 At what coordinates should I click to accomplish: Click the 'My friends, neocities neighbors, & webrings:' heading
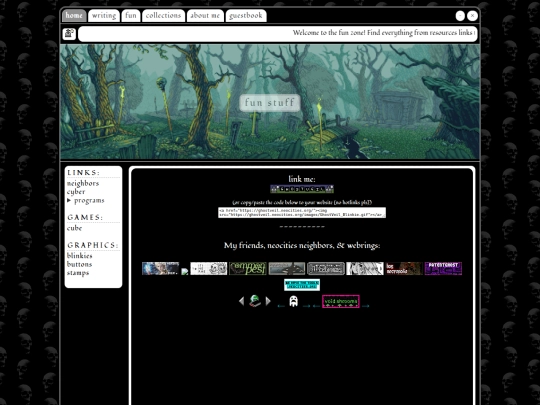[302, 246]
